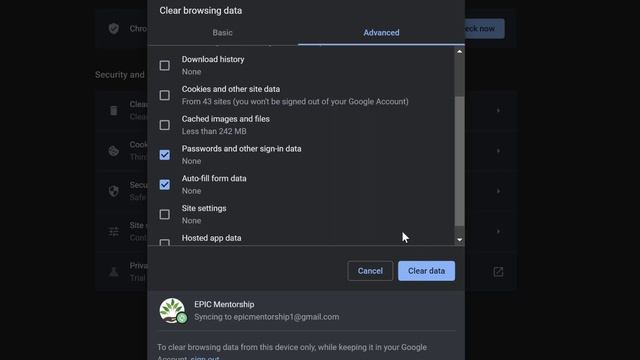Screen dimensions: 640x360
Task: Check the Download history checkbox
Action: 164,65
